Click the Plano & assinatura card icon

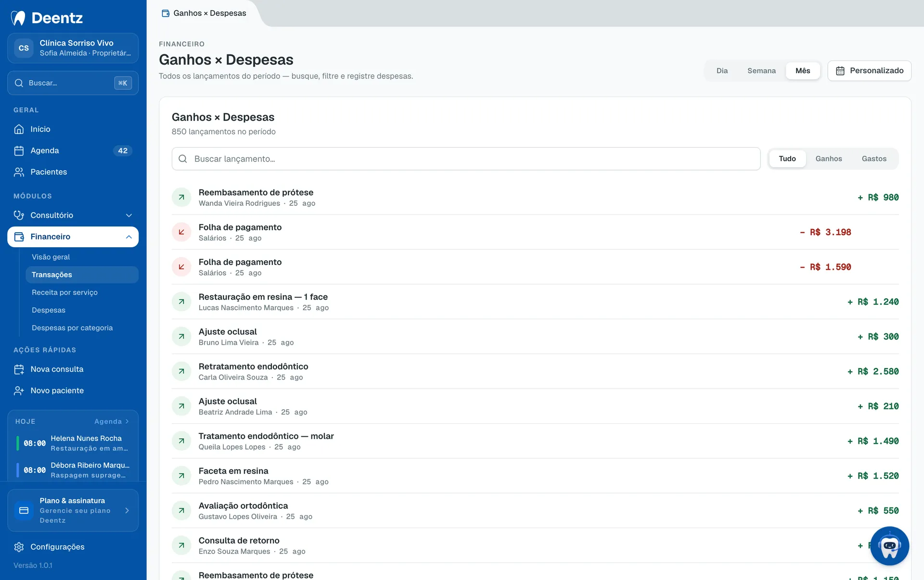pos(24,510)
